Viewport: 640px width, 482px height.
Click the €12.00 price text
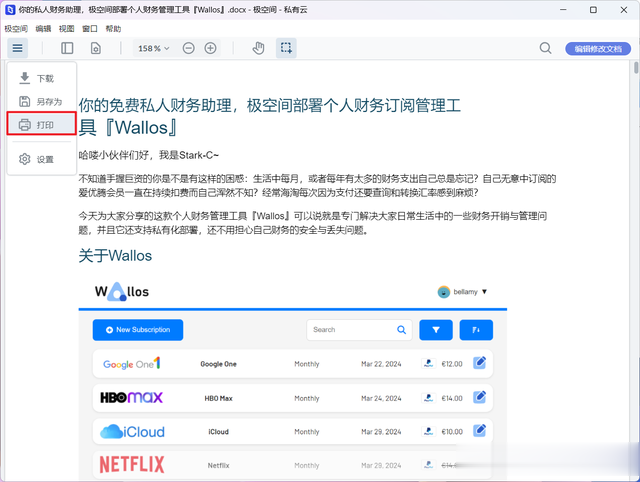[452, 364]
